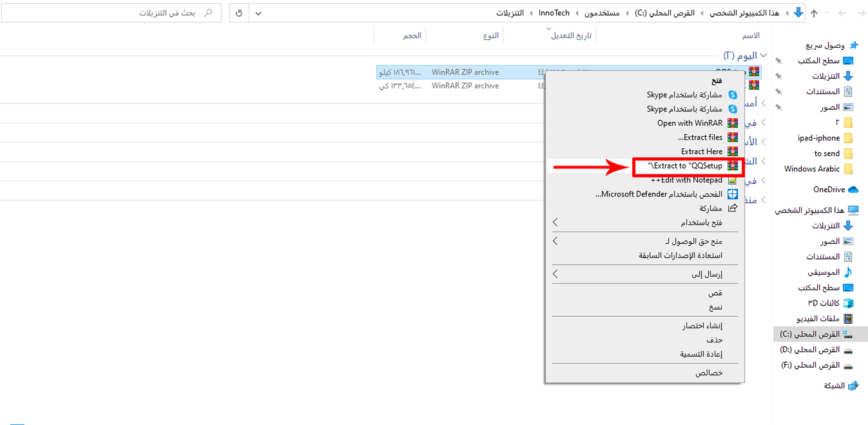Expand the فتح باستخدام submenu
Screen dimensions: 868x425
[555, 223]
